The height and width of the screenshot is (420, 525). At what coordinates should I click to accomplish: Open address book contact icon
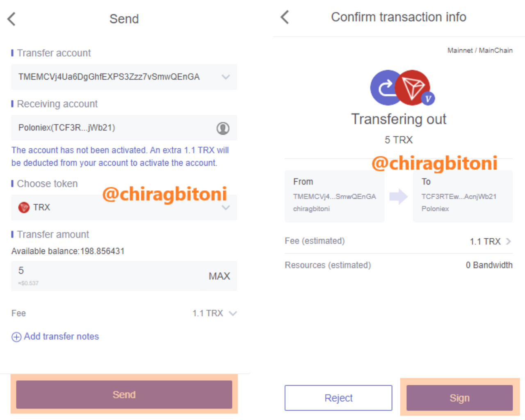223,128
